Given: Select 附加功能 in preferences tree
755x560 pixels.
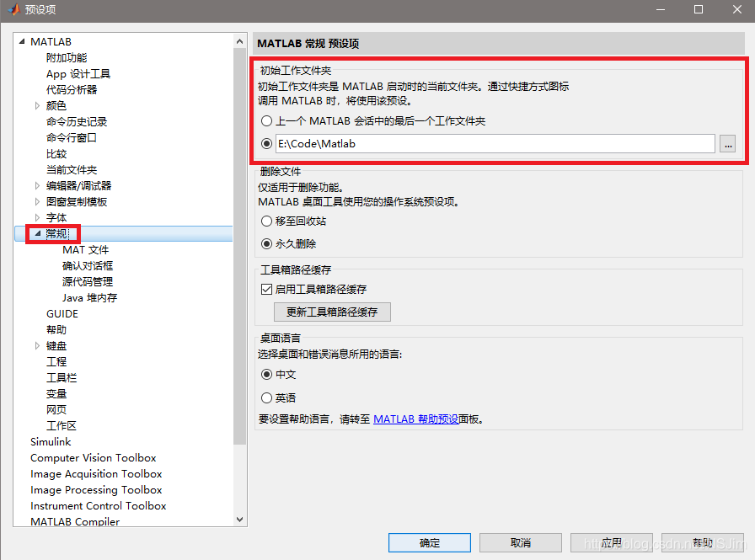Looking at the screenshot, I should click(67, 58).
